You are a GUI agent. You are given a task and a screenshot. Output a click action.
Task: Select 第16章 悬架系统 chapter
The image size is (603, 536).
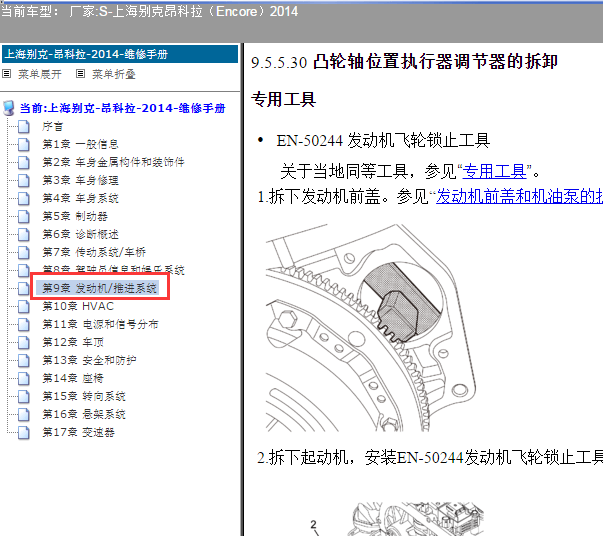click(x=83, y=414)
